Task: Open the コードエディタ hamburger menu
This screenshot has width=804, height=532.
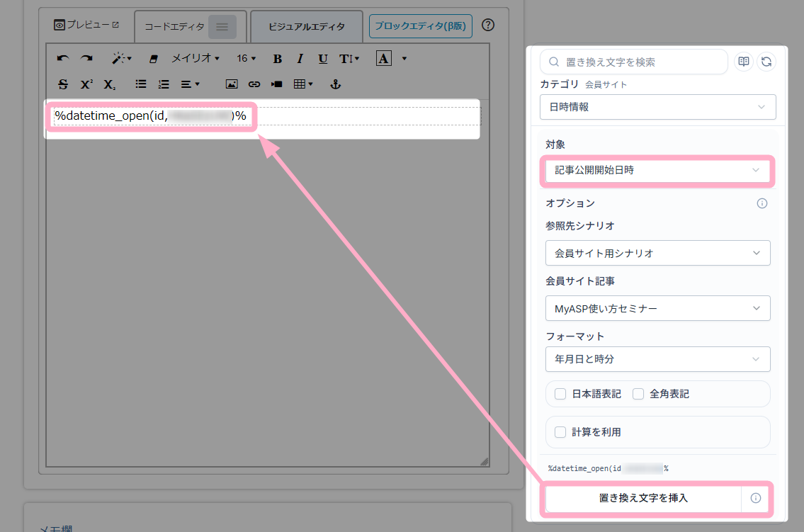Action: pyautogui.click(x=222, y=27)
